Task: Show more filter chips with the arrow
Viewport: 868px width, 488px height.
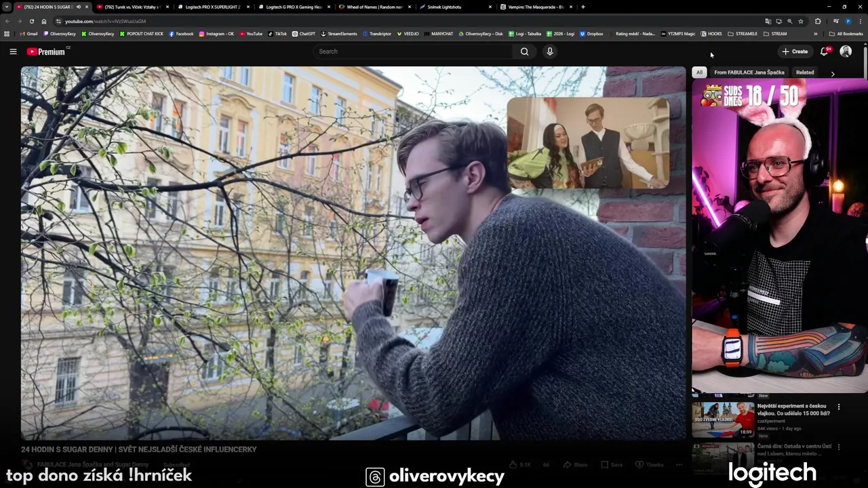Action: [833, 73]
